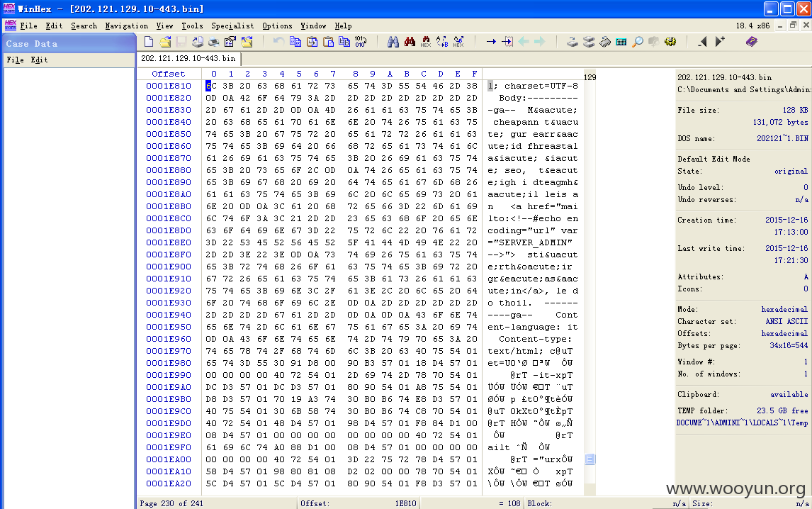Click offset row 0001EA20
The image size is (812, 509).
click(x=169, y=483)
